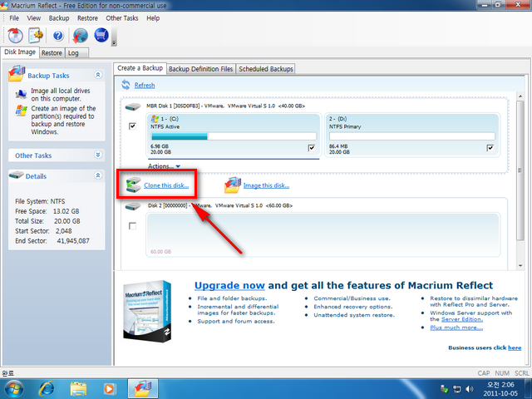The image size is (532, 399).
Task: Open the Windows Start menu
Action: click(13, 388)
